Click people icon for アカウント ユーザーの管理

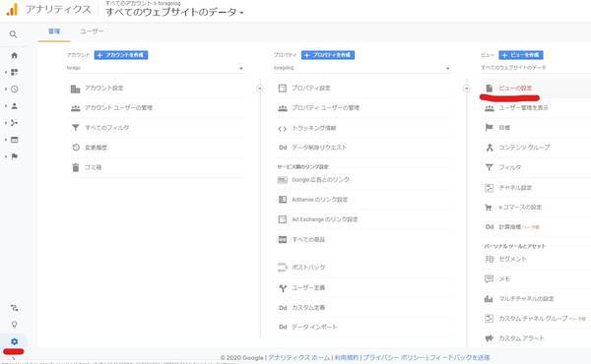76,108
